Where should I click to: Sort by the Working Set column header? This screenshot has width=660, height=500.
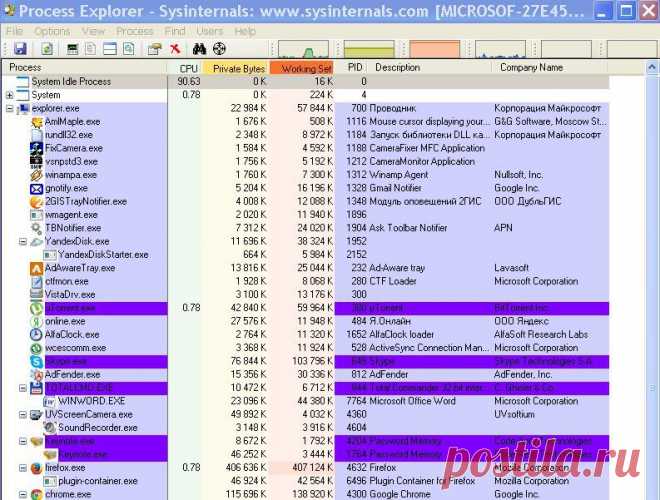302,68
